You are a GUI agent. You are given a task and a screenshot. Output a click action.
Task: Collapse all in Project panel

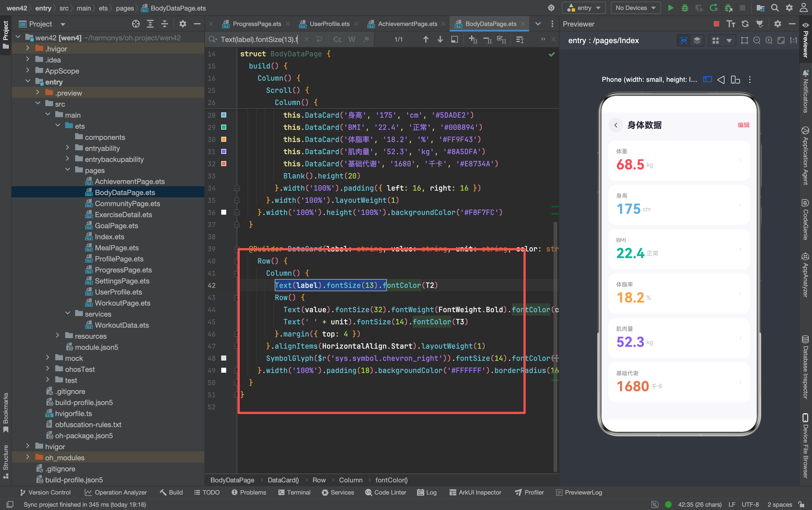click(165, 24)
